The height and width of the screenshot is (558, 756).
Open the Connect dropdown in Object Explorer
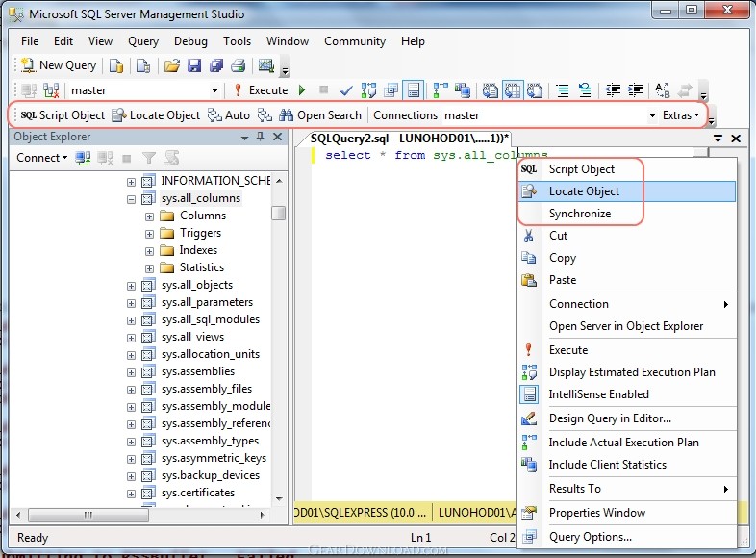41,158
